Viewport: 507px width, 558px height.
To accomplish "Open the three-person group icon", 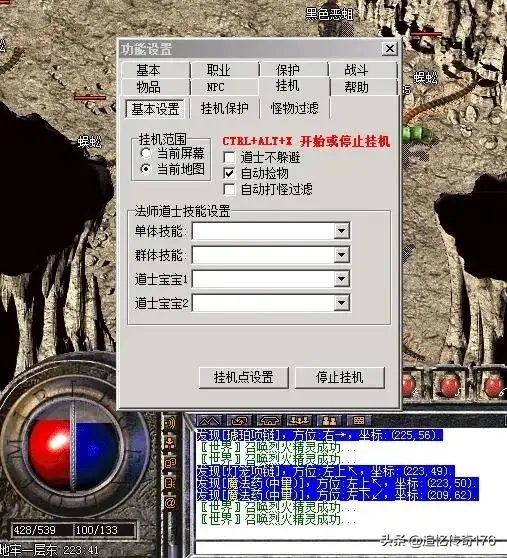I will point(299,421).
